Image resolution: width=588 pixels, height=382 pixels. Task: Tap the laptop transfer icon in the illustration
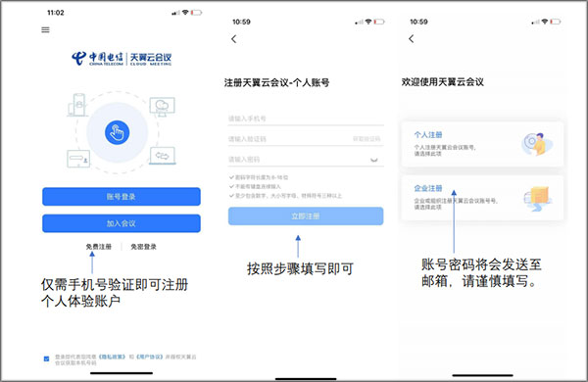coord(163,156)
